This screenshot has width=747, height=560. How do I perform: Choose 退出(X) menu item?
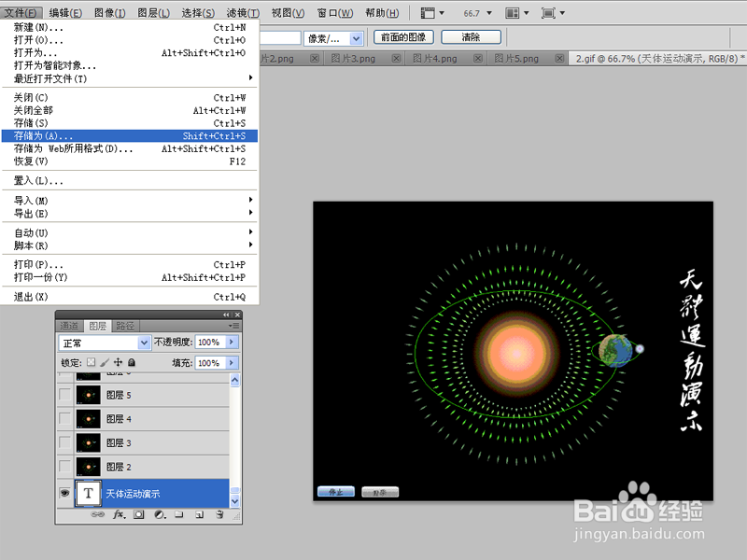tap(130, 297)
